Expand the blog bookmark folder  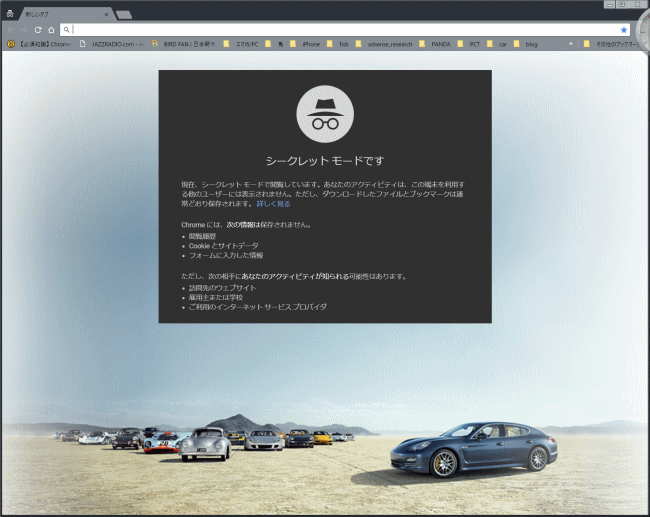(x=526, y=44)
